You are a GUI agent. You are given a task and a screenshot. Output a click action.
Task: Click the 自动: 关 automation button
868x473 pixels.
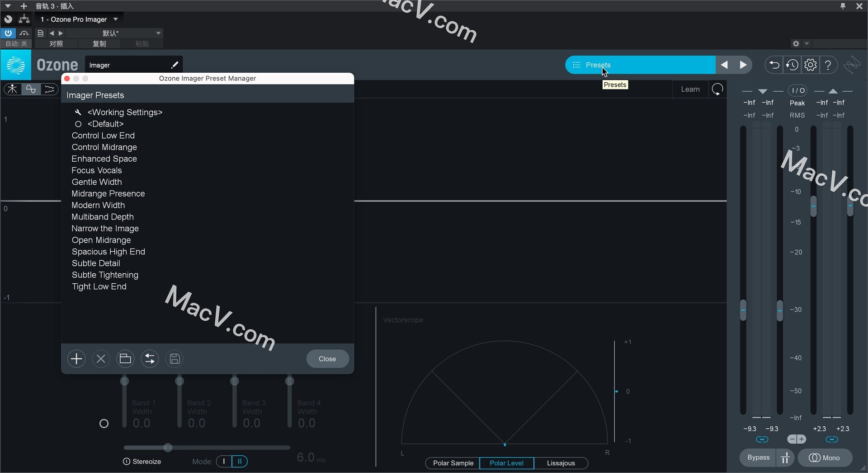click(16, 44)
